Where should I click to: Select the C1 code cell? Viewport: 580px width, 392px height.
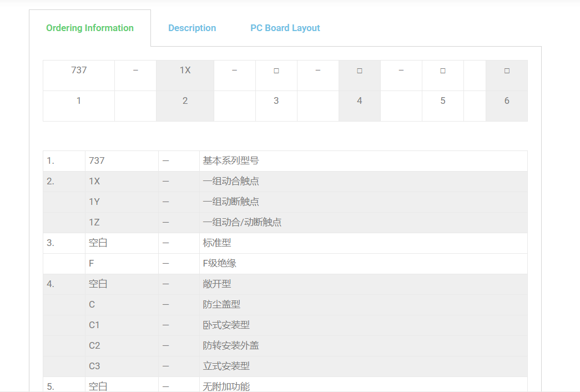click(94, 325)
